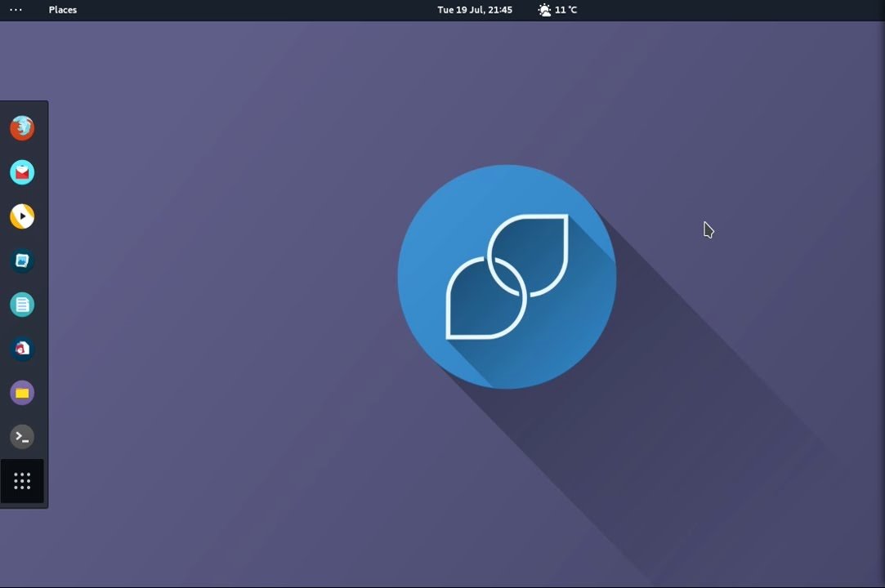
Task: Open the software store bag icon
Action: tap(22, 349)
